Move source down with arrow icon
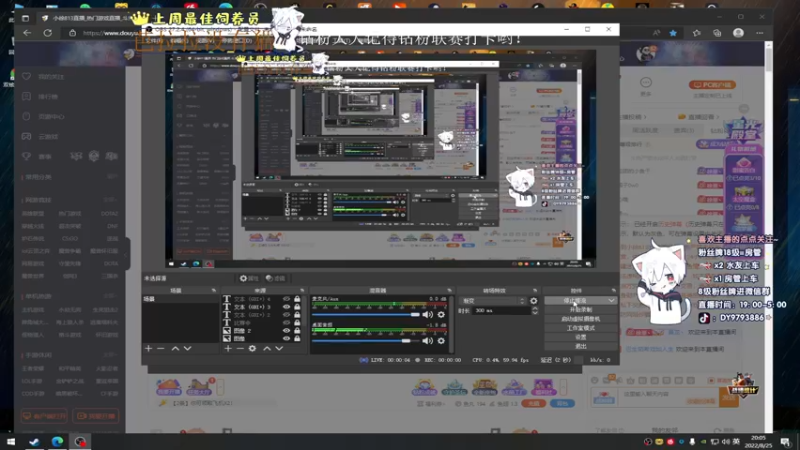 [279, 348]
